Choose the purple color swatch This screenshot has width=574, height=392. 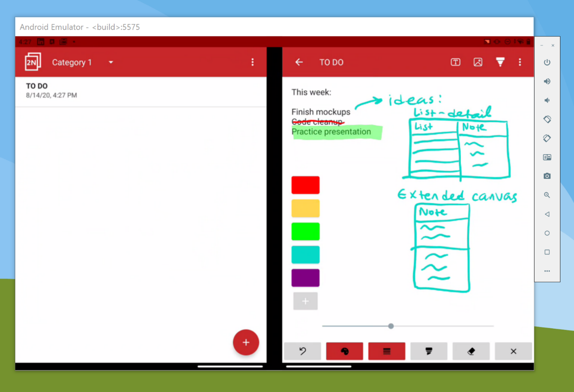[305, 278]
